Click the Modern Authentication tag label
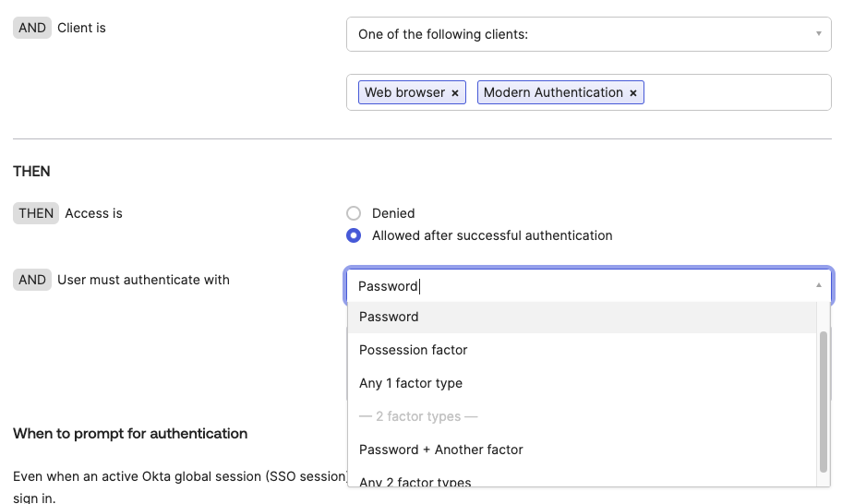The image size is (854, 504). point(553,92)
